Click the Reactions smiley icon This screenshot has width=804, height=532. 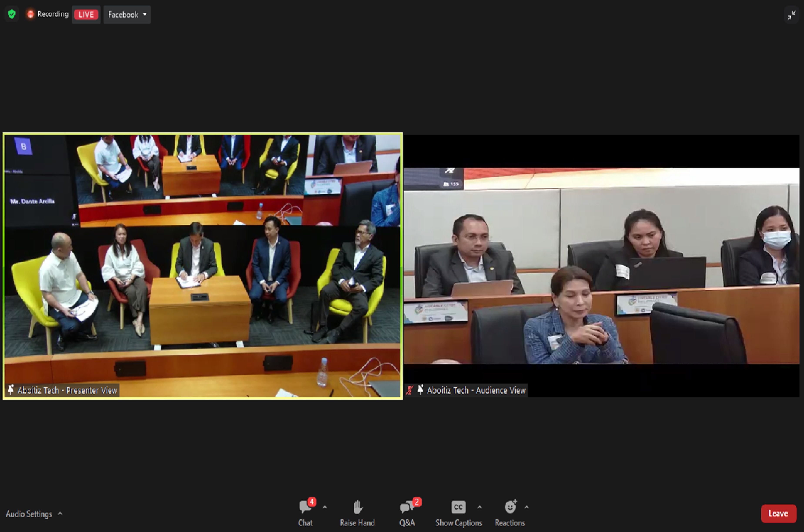[510, 507]
